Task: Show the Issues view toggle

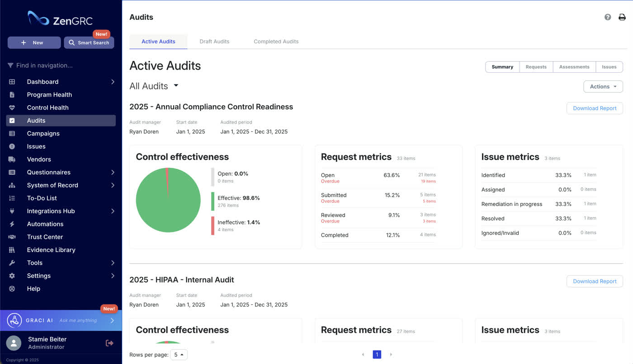Action: pyautogui.click(x=609, y=67)
